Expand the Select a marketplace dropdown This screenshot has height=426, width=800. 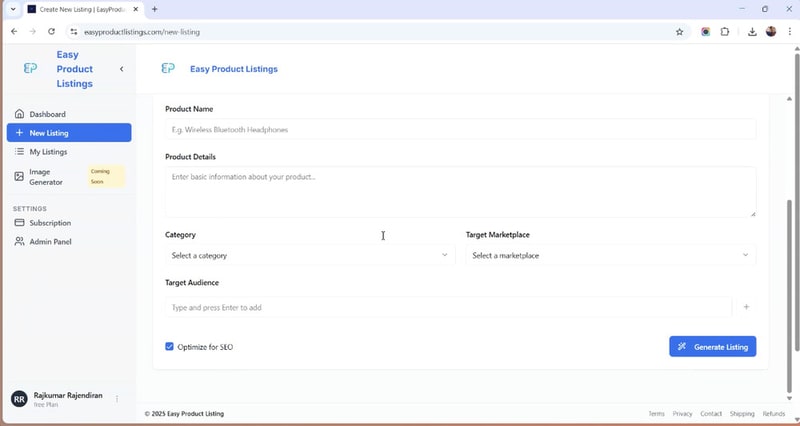(x=610, y=255)
